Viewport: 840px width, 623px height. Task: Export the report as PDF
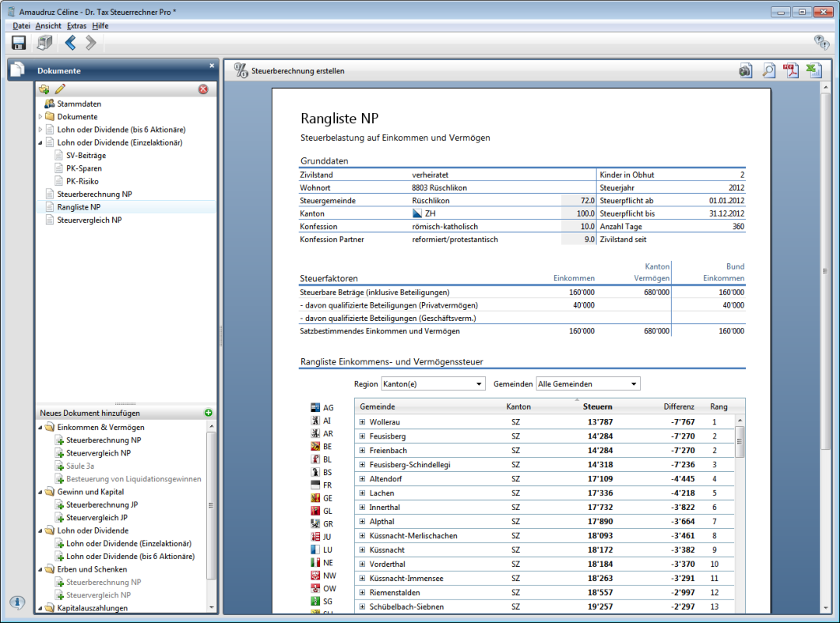tap(791, 71)
